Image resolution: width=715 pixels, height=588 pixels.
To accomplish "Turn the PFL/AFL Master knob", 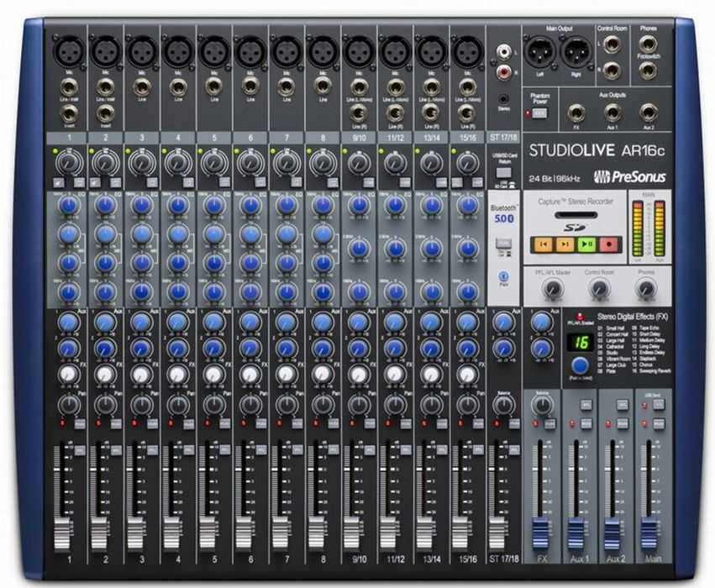I will pos(552,289).
